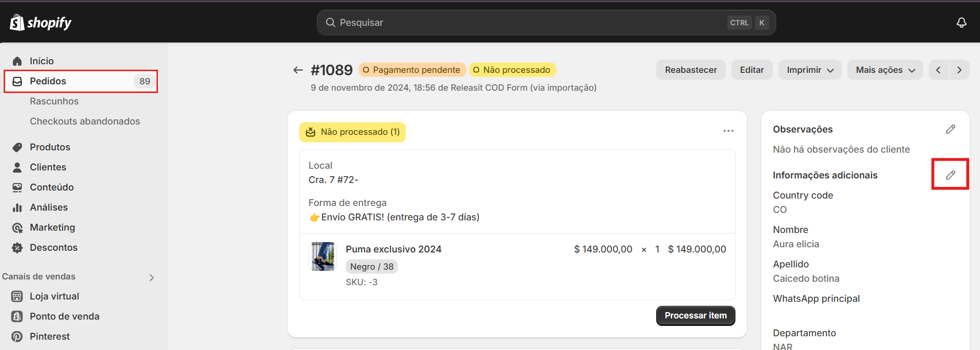View previous order with left chevron
This screenshot has width=980, height=350.
point(938,70)
